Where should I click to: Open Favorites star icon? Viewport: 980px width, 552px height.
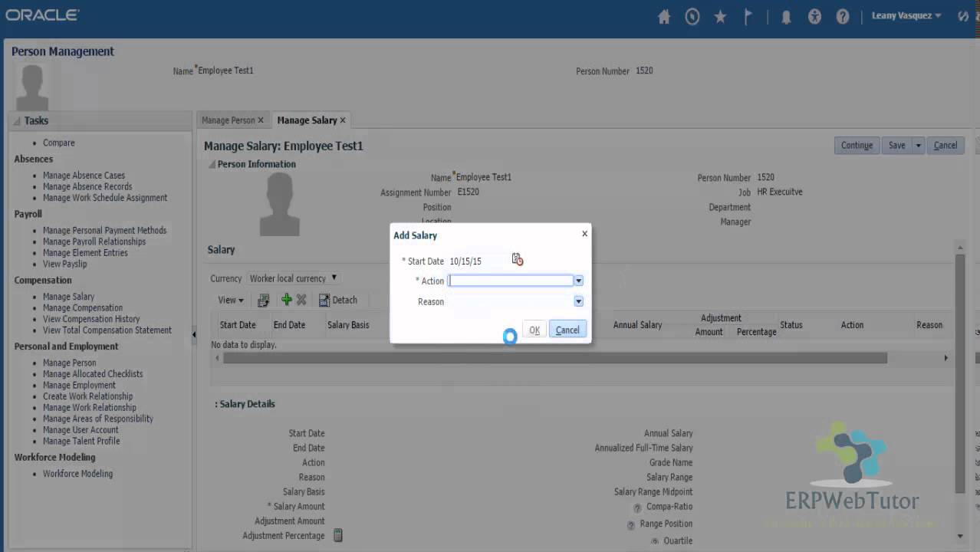[720, 17]
